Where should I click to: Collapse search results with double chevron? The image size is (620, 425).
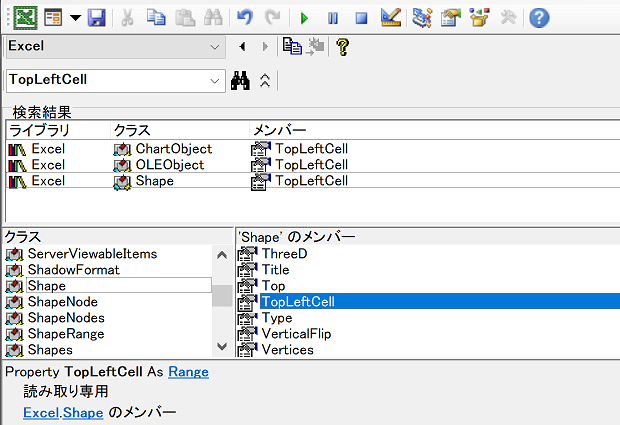click(x=265, y=81)
